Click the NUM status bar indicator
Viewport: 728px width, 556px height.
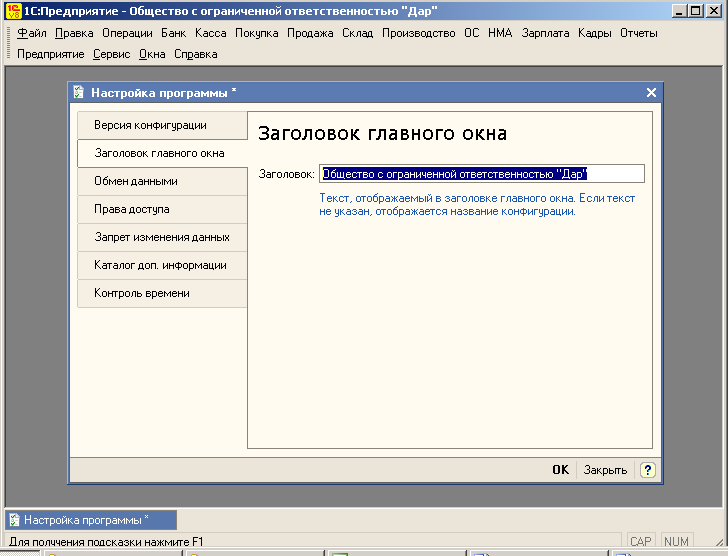pos(676,541)
